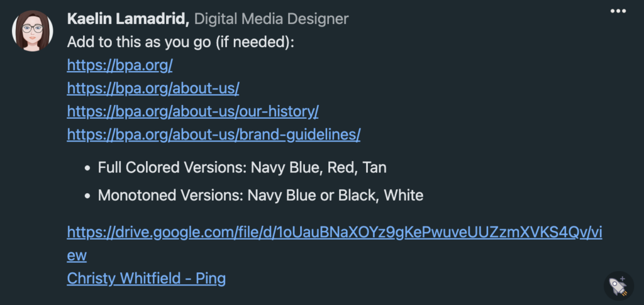The height and width of the screenshot is (305, 644).
Task: Click the wrapped 'ew' end of Drive link
Action: pyautogui.click(x=77, y=255)
